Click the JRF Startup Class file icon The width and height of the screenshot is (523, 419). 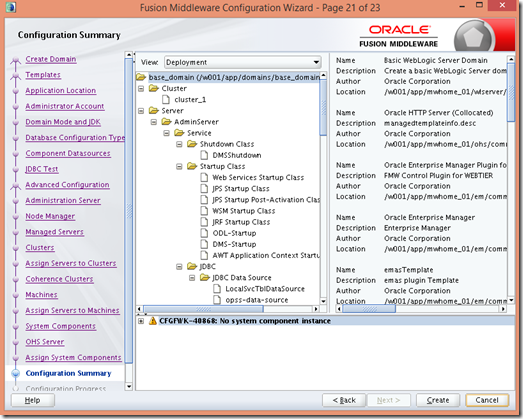tap(204, 222)
